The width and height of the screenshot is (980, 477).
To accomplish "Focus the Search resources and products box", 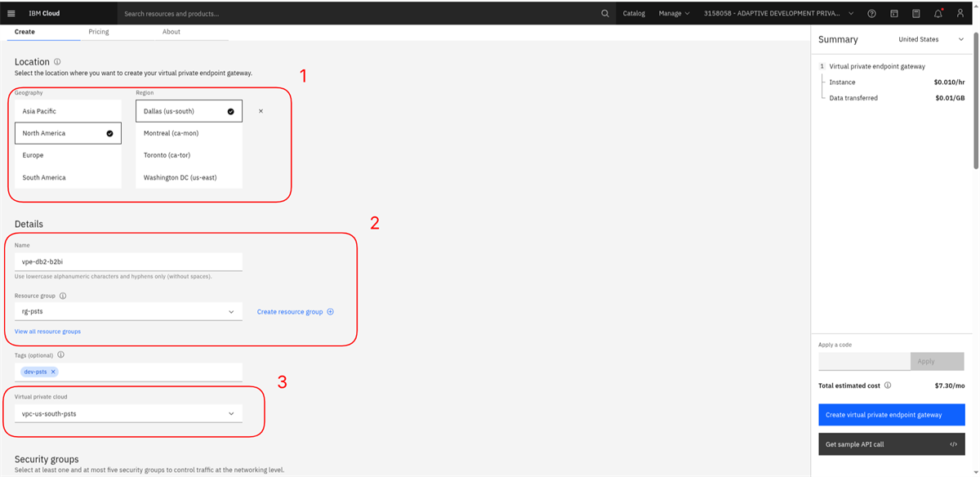I will [x=358, y=13].
